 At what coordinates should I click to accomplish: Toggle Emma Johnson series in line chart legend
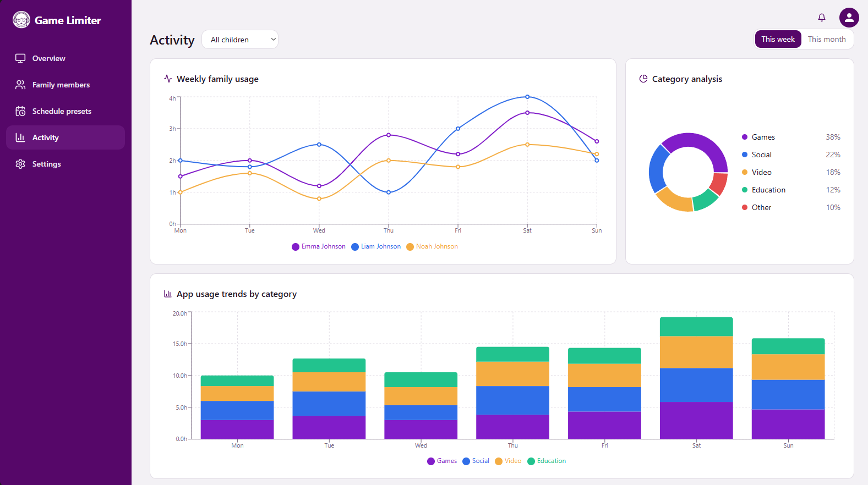319,246
